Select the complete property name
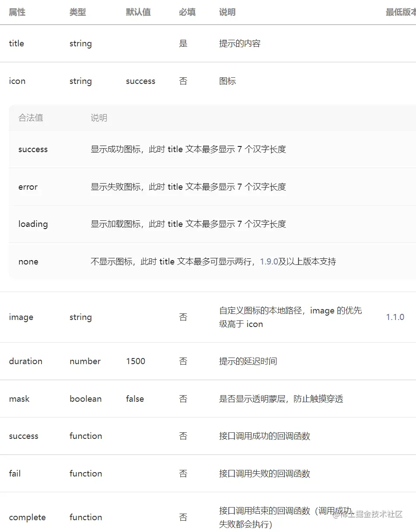This screenshot has height=532, width=416. point(27,518)
